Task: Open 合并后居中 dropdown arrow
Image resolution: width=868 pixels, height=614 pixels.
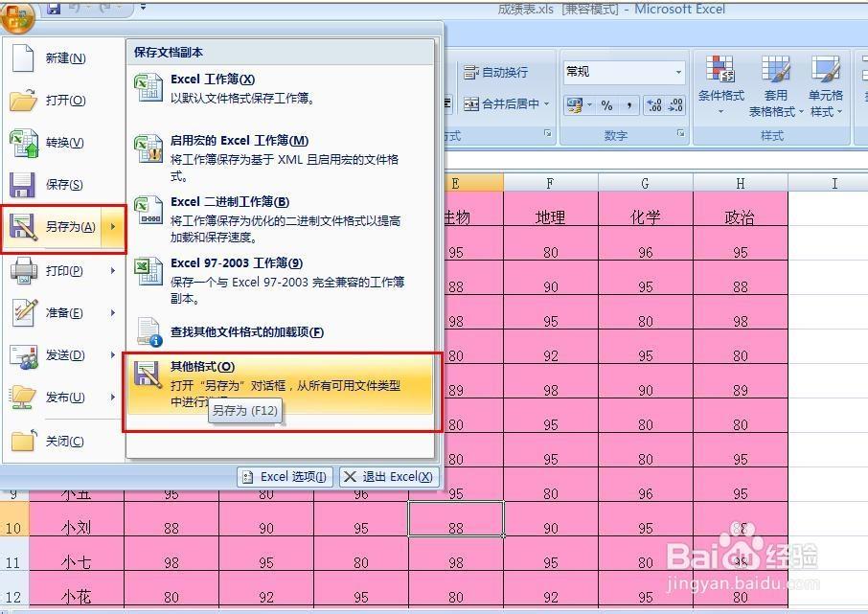Action: (x=547, y=103)
